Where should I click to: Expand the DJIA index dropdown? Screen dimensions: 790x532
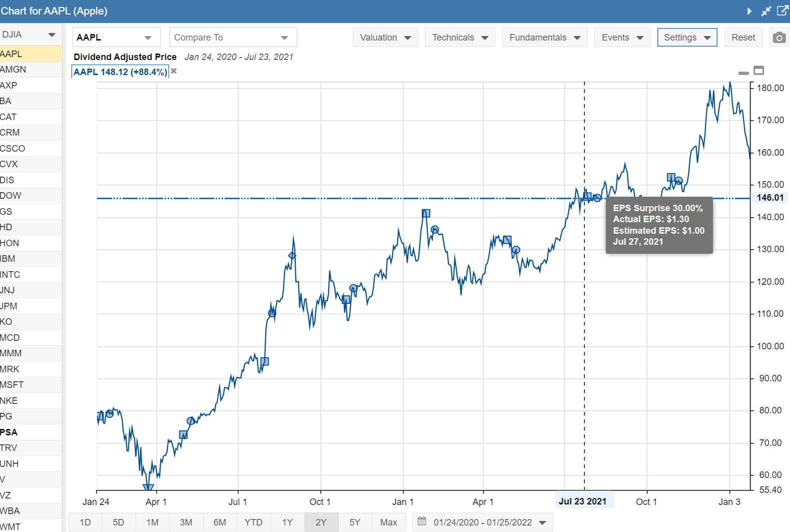point(30,35)
